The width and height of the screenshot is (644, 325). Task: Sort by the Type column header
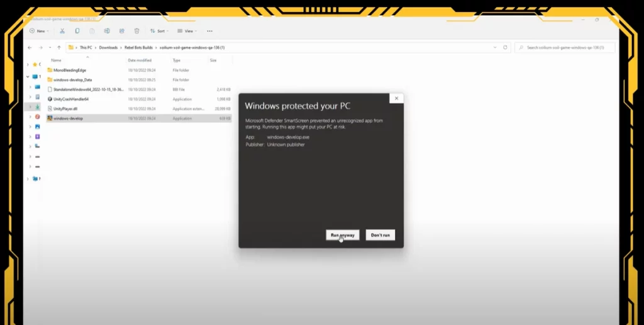177,60
